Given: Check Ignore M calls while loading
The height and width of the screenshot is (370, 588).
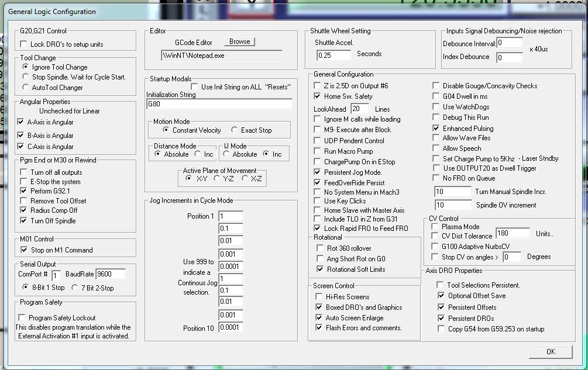Looking at the screenshot, I should (317, 119).
